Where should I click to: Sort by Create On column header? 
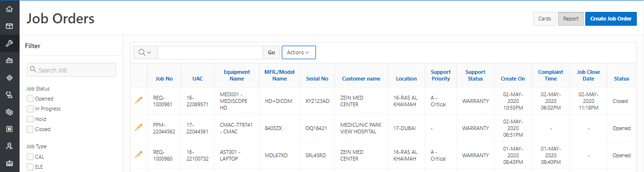[x=513, y=79]
